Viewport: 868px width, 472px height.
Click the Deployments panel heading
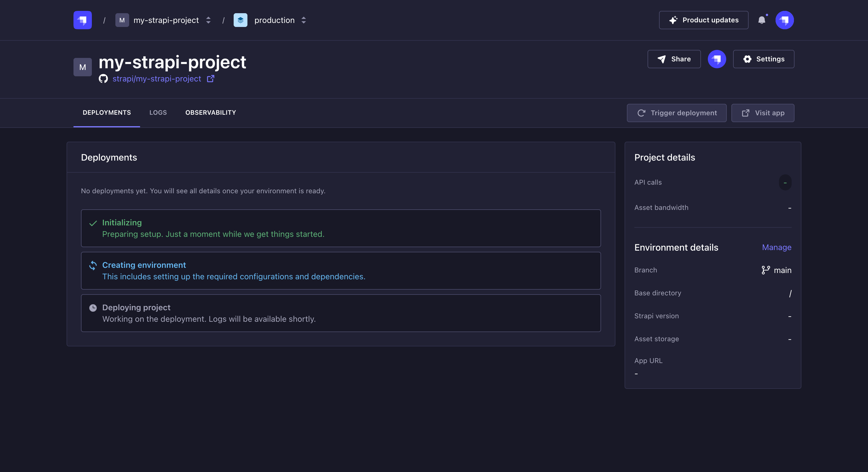(x=109, y=157)
